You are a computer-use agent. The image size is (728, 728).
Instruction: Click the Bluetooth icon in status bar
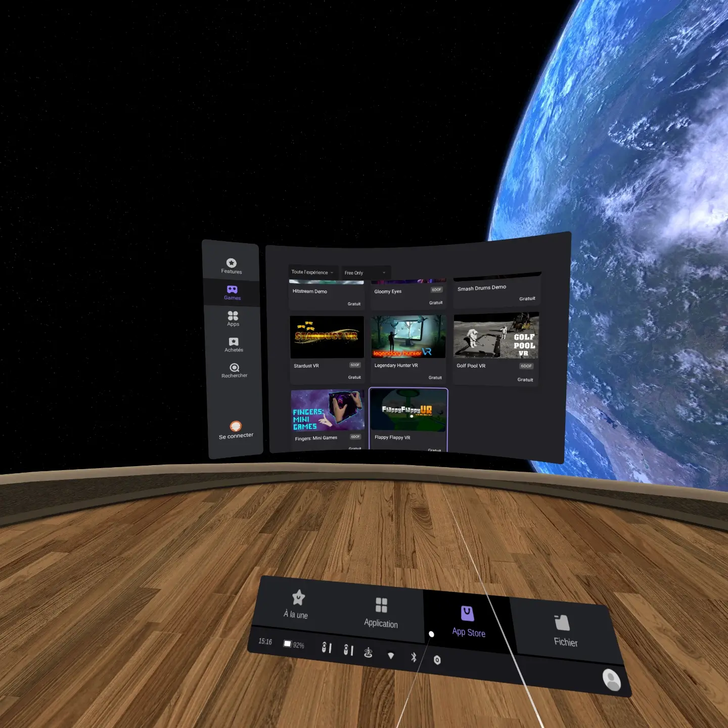tap(414, 657)
